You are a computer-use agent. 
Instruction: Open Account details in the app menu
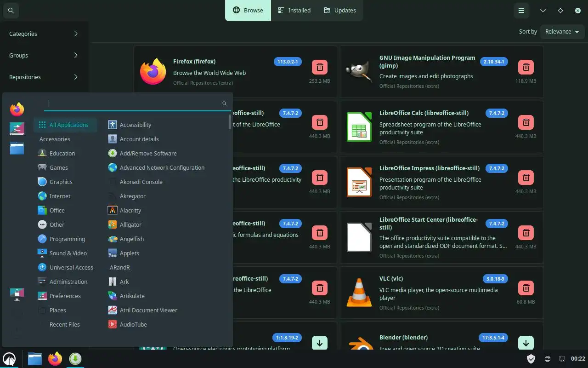(134, 139)
